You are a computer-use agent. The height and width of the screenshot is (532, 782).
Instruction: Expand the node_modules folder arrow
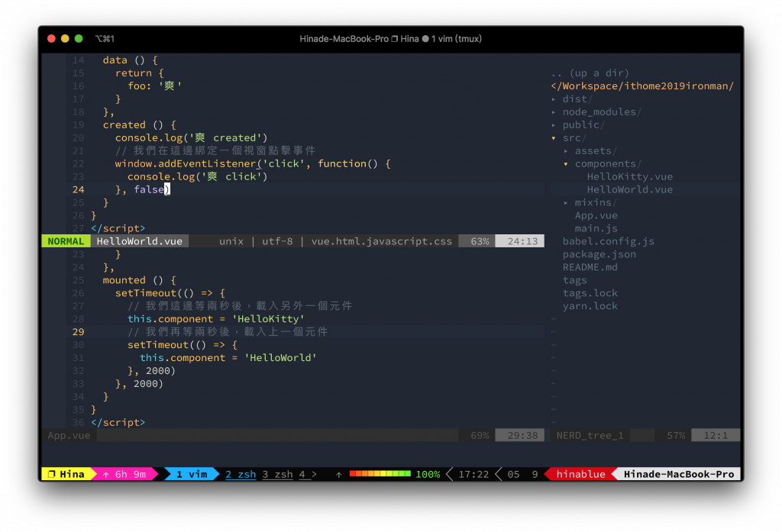pos(554,112)
